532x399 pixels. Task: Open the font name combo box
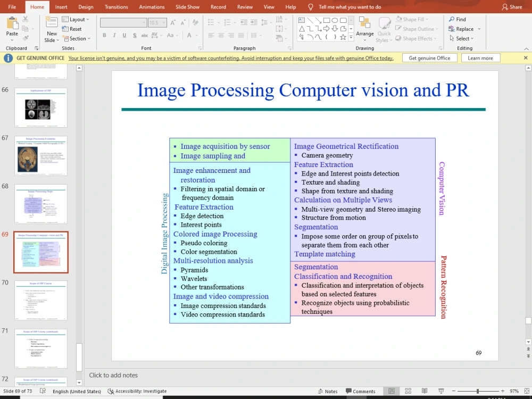coord(123,22)
